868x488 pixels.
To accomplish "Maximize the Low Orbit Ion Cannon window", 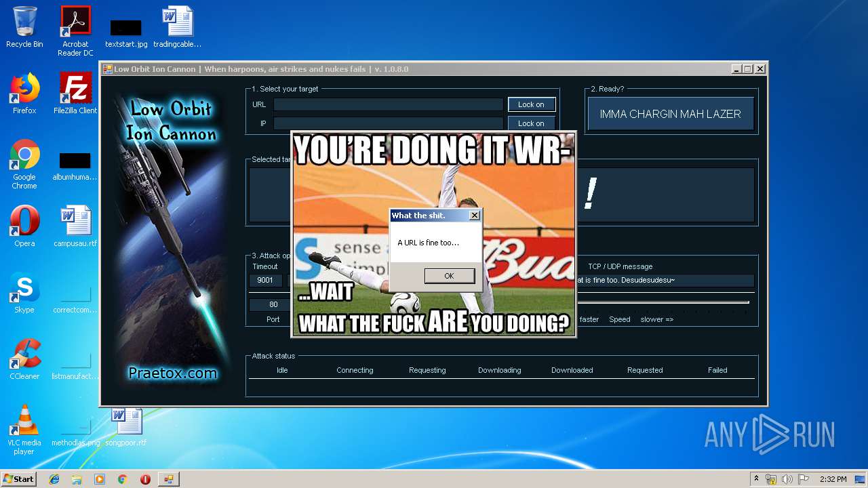I will tap(748, 69).
